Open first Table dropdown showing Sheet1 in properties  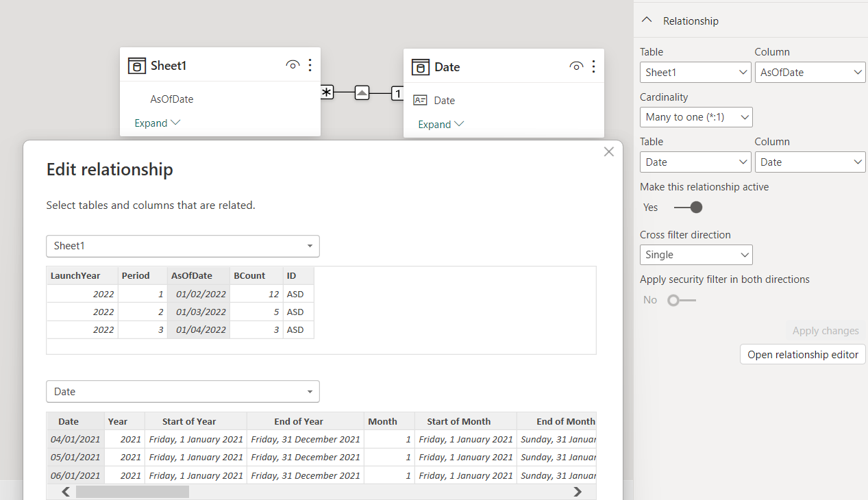(x=695, y=72)
